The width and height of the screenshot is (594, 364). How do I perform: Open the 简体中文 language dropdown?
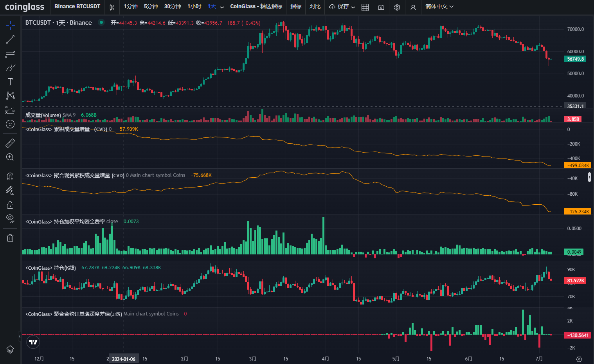tap(439, 7)
